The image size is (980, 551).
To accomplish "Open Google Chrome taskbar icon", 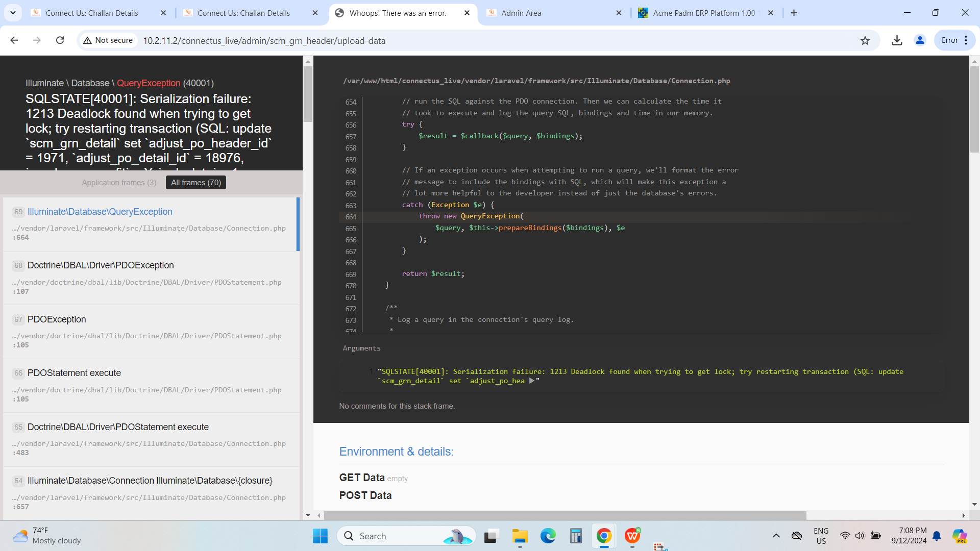I will [x=604, y=536].
